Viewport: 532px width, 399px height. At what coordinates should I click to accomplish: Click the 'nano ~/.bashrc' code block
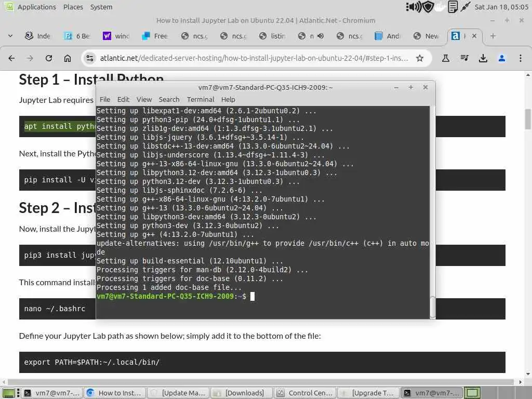57,309
